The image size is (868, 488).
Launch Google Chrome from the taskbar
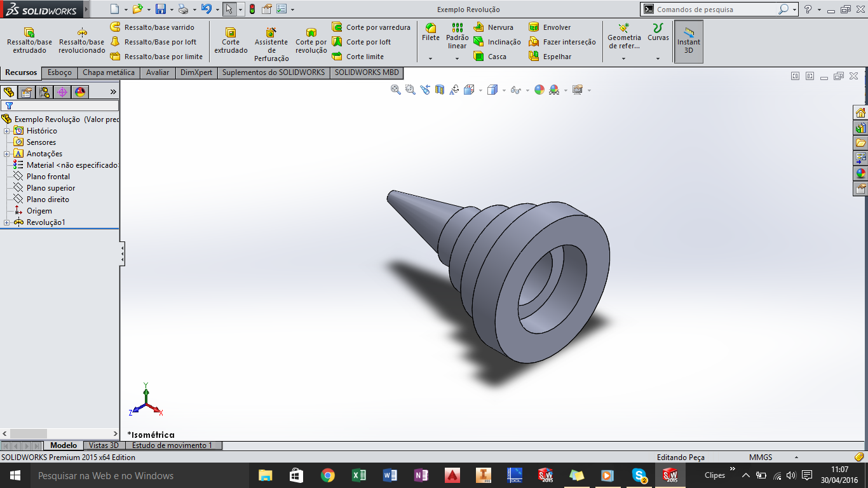(x=327, y=475)
